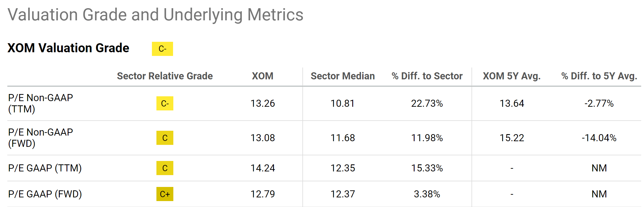Click the 22.73% sector difference value
Viewport: 644px width, 207px height.
pos(427,103)
